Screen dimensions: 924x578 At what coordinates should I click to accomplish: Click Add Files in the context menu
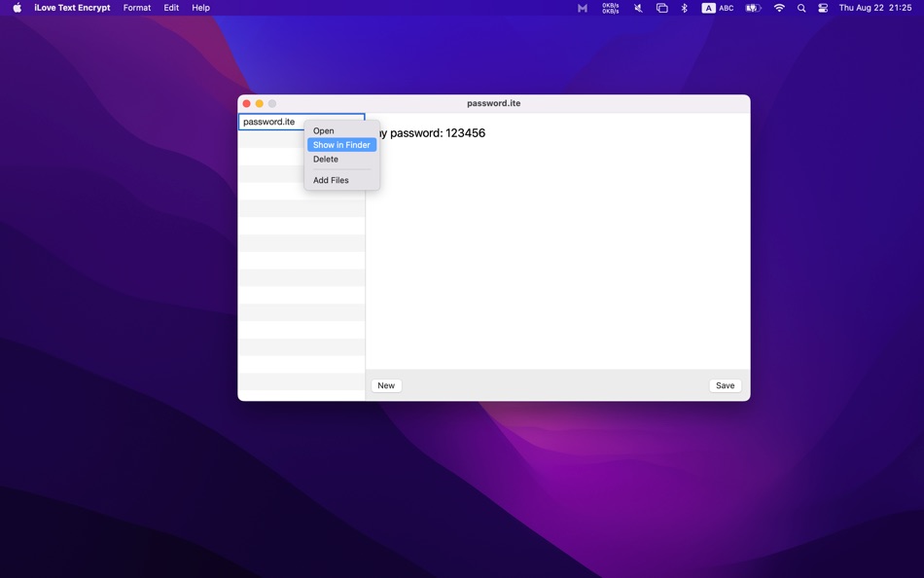(331, 180)
